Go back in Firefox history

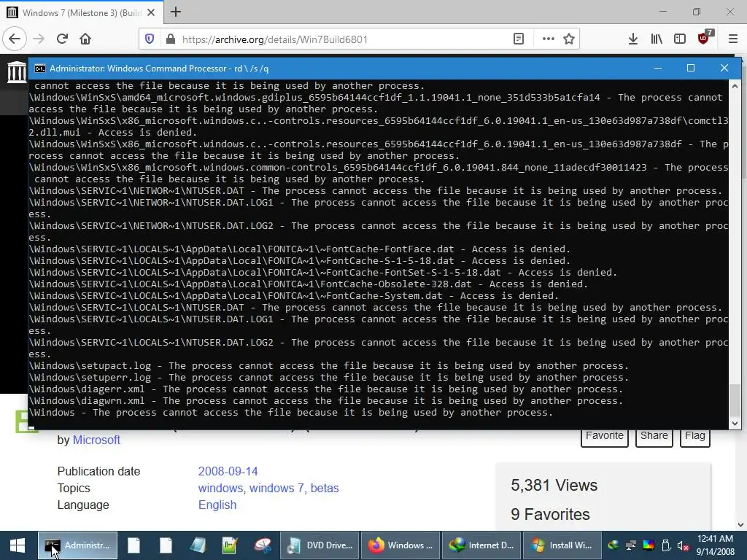[15, 39]
